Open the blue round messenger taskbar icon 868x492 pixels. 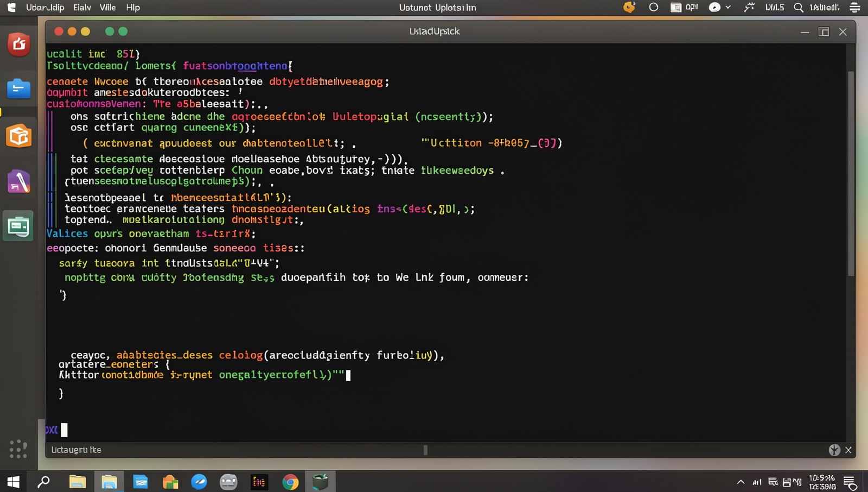[199, 482]
